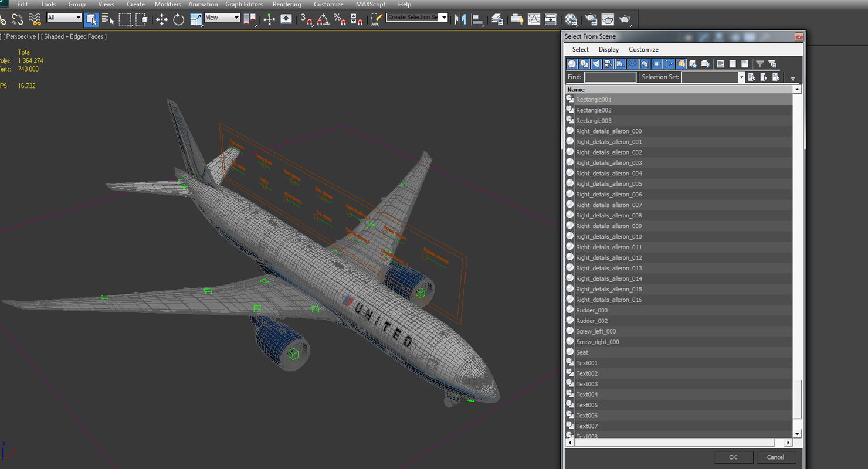The height and width of the screenshot is (469, 868).
Task: Click the Align tool icon
Action: (x=477, y=19)
